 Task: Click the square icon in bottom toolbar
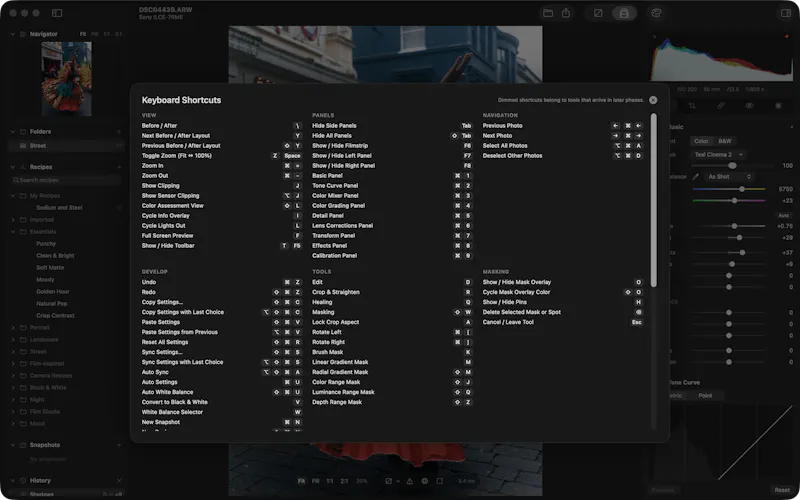click(439, 481)
